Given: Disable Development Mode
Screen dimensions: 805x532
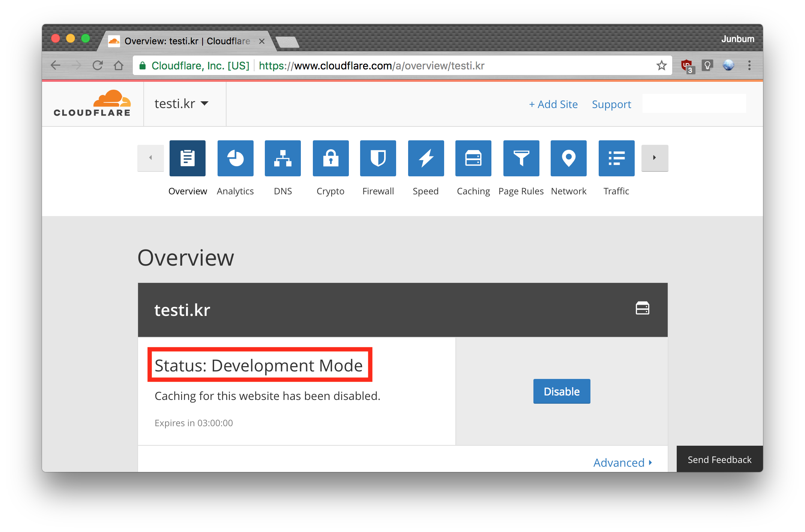Looking at the screenshot, I should (x=562, y=391).
